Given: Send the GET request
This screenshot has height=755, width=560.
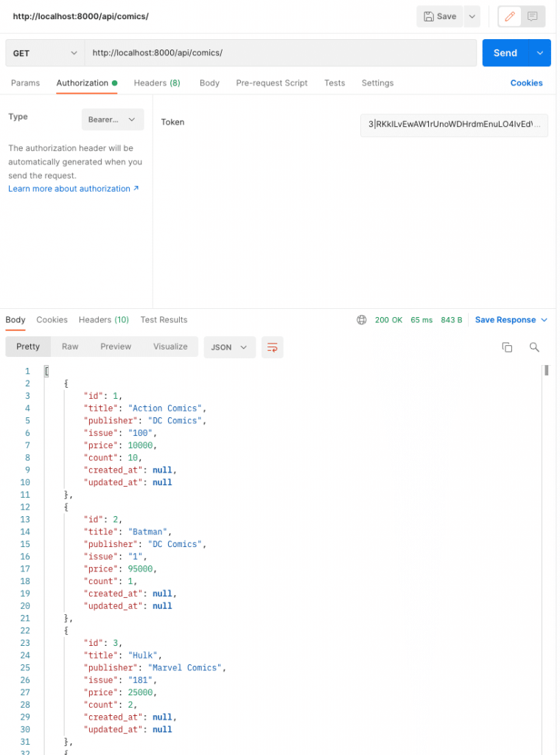Looking at the screenshot, I should [505, 53].
